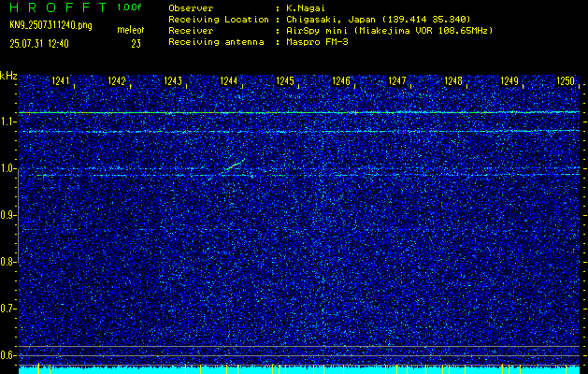The width and height of the screenshot is (588, 374).
Task: Click the Receiver label
Action: point(191,31)
